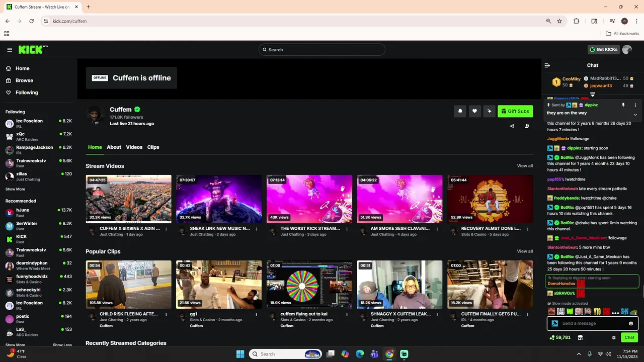This screenshot has height=362, width=644.
Task: Click the sparkle subscribe icon button
Action: (x=489, y=111)
